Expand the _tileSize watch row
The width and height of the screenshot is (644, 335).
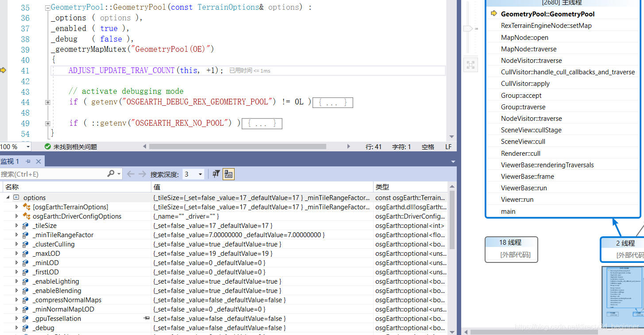[17, 225]
